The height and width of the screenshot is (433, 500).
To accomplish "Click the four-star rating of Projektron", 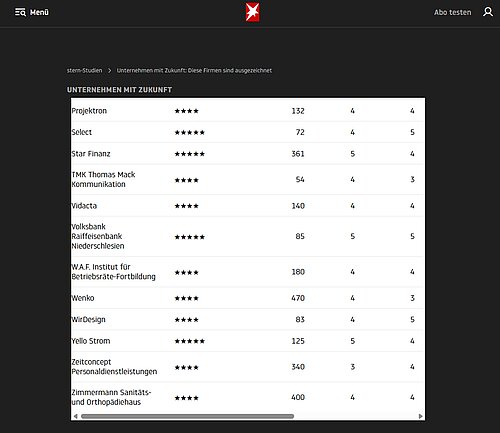I will [x=187, y=111].
